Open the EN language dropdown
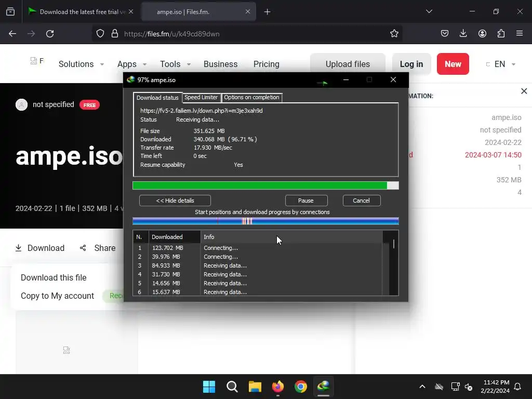 click(x=501, y=64)
